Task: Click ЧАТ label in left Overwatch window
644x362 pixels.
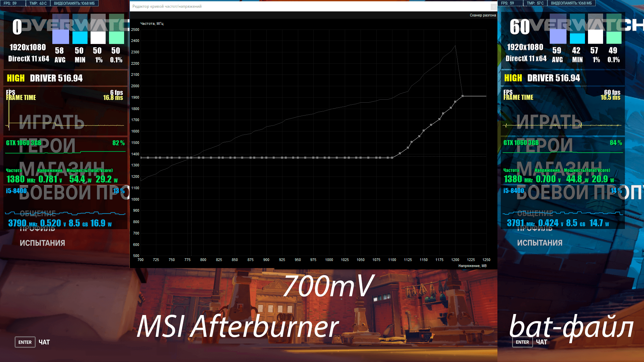Action: 44,342
